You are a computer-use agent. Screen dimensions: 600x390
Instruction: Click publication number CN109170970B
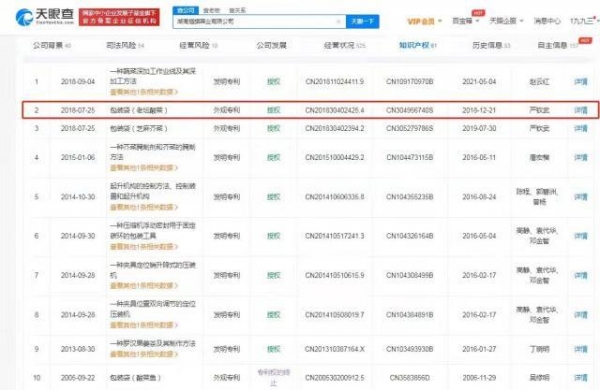(409, 82)
